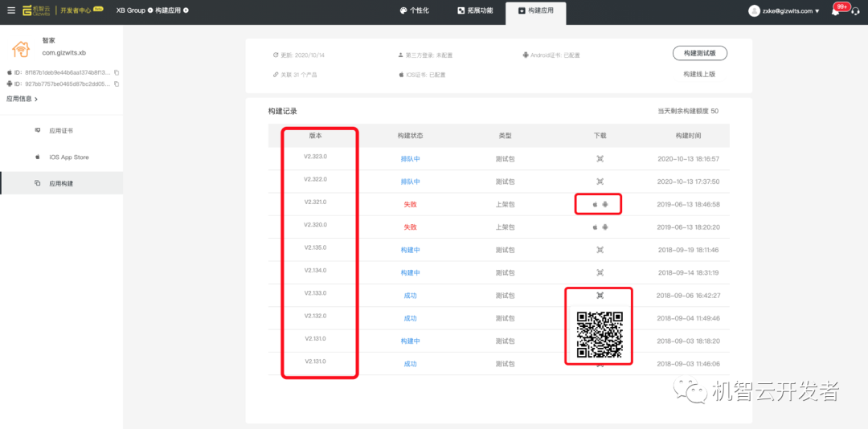Click 关联 31 个产品
Screen dimensions: 868x429
pyautogui.click(x=295, y=74)
